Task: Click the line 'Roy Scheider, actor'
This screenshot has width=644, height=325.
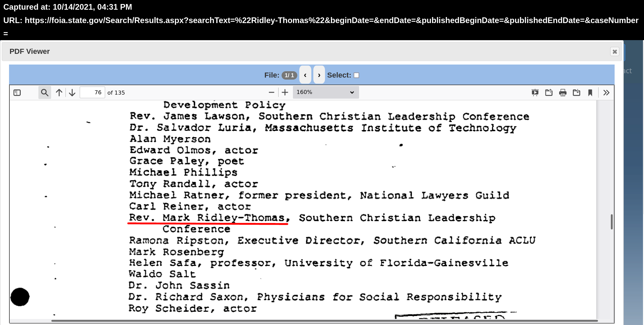Action: click(193, 308)
